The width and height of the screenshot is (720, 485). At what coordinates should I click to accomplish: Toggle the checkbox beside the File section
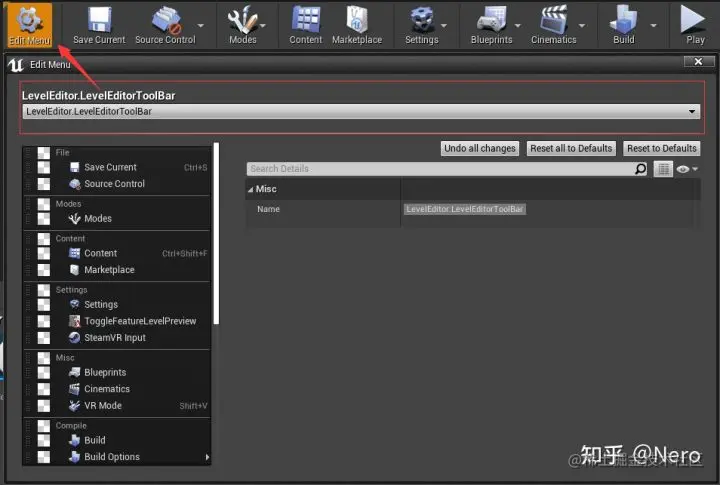(x=44, y=152)
